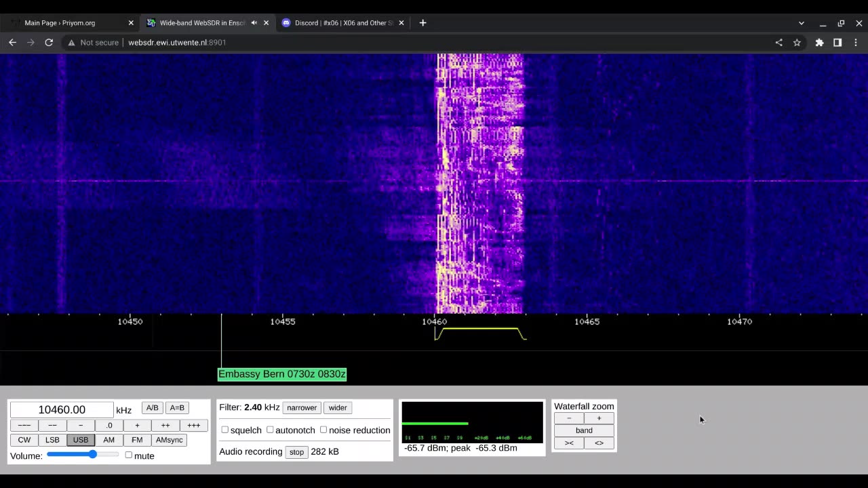Tune down with the single minus frequency button
The width and height of the screenshot is (868, 488).
point(81,425)
